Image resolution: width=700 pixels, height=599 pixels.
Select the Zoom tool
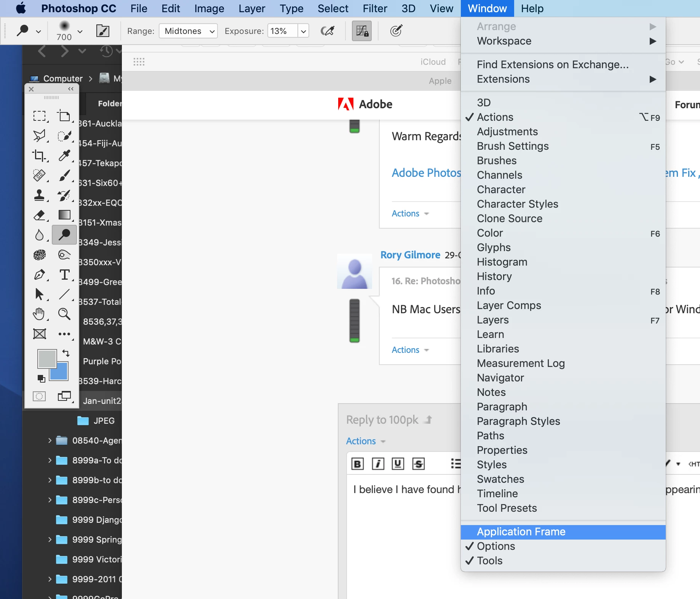[x=64, y=314]
